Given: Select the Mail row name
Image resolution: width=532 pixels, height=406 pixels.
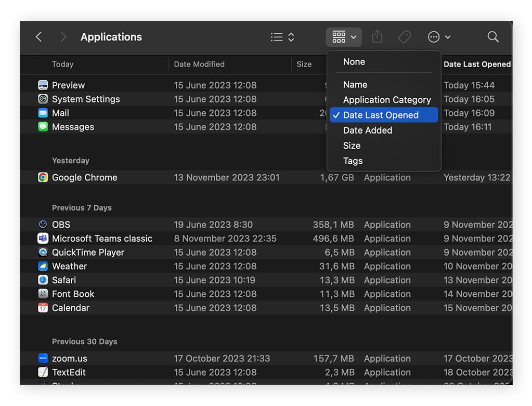Looking at the screenshot, I should tap(60, 113).
